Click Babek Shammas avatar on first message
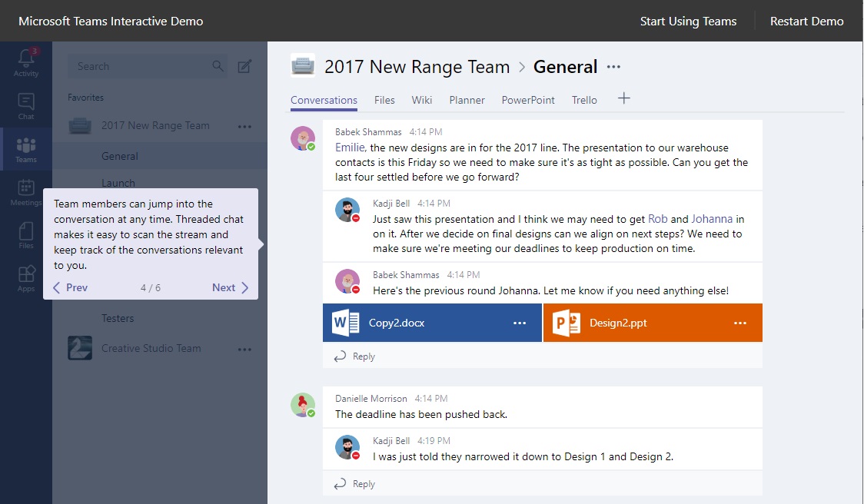 303,138
